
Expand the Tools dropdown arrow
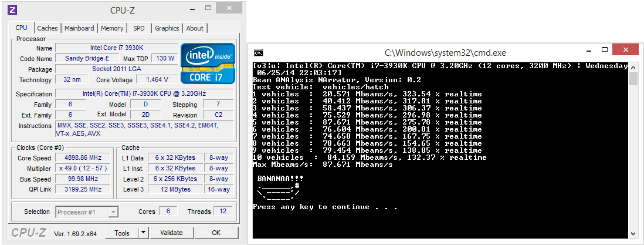coord(143,233)
